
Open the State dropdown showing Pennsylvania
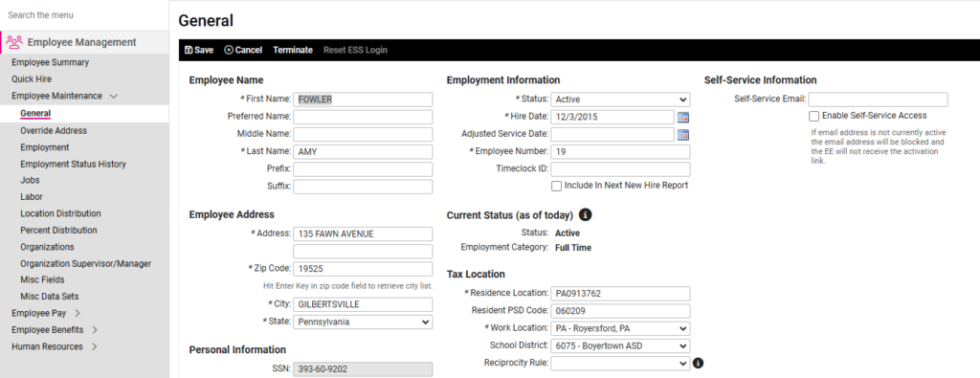coord(363,322)
